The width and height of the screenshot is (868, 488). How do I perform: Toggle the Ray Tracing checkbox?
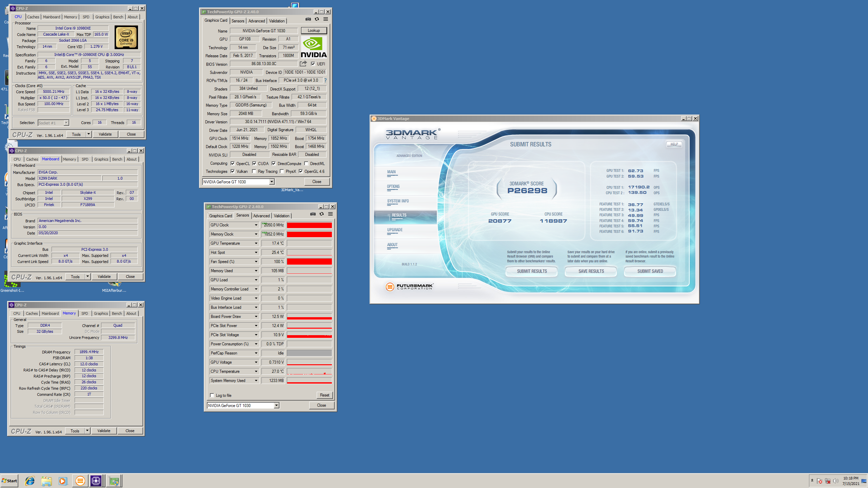click(x=254, y=171)
